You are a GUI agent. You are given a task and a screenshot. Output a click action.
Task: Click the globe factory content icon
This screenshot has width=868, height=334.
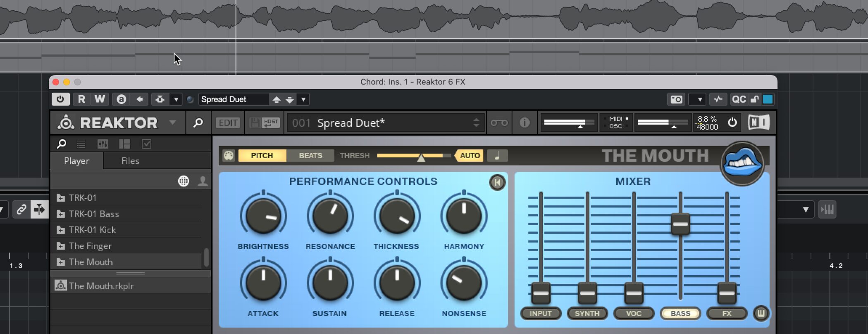coord(184,181)
